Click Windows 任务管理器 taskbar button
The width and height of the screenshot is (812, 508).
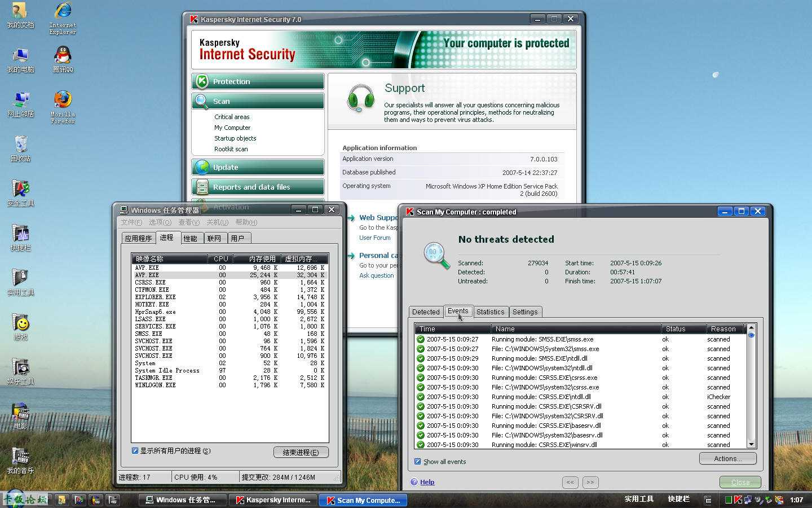pyautogui.click(x=182, y=500)
